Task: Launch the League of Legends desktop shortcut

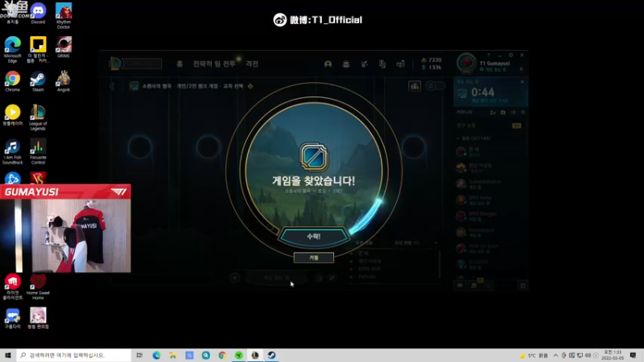Action: point(38,117)
